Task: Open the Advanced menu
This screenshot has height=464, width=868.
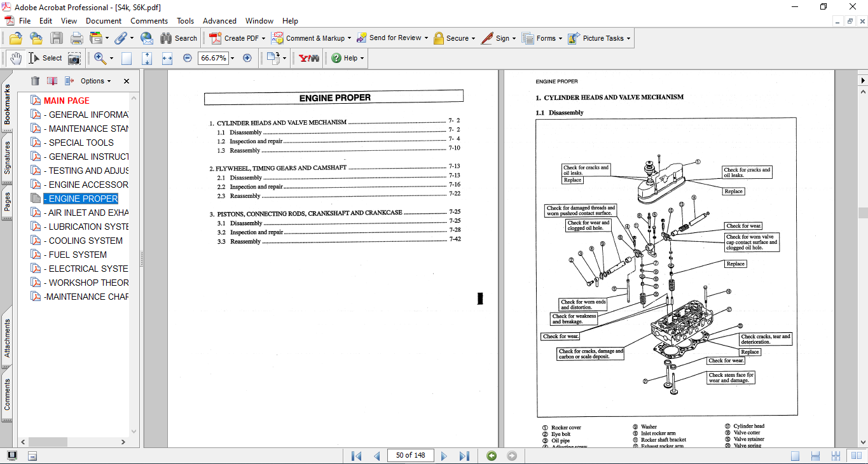Action: pos(221,21)
